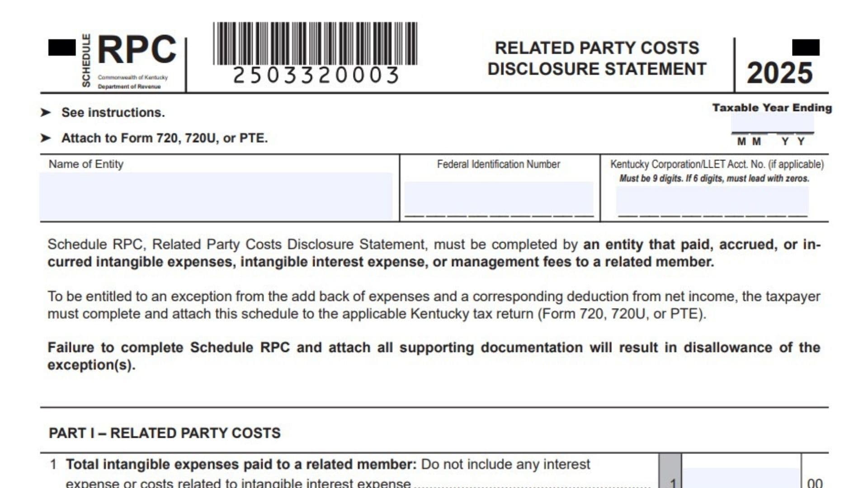Click the gray line number 1 box

[x=670, y=471]
